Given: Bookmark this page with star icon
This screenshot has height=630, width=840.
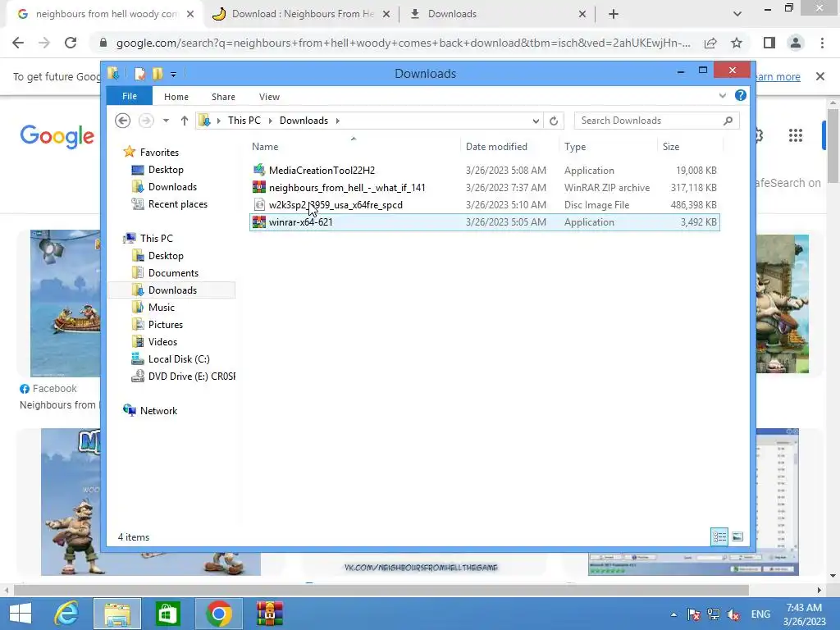Looking at the screenshot, I should [x=737, y=43].
